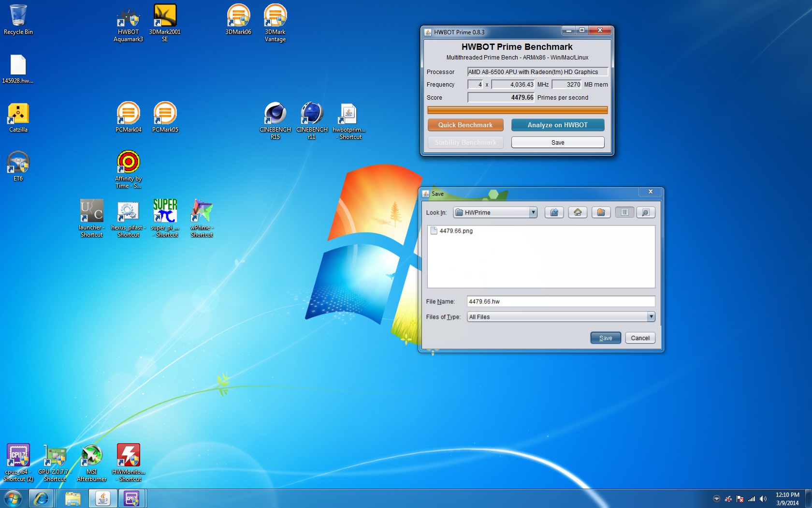Click Save in HWBOT Prime window
The height and width of the screenshot is (508, 812).
[x=558, y=142]
